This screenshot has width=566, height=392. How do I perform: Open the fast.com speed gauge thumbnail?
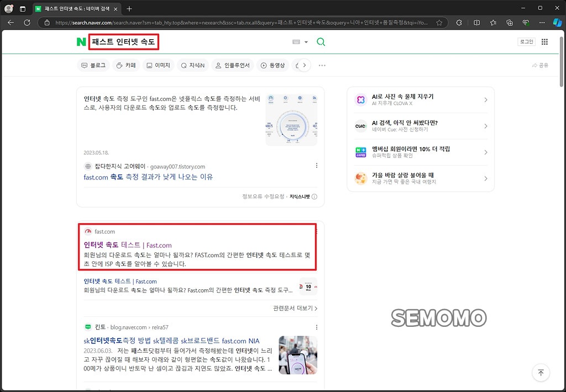(291, 120)
